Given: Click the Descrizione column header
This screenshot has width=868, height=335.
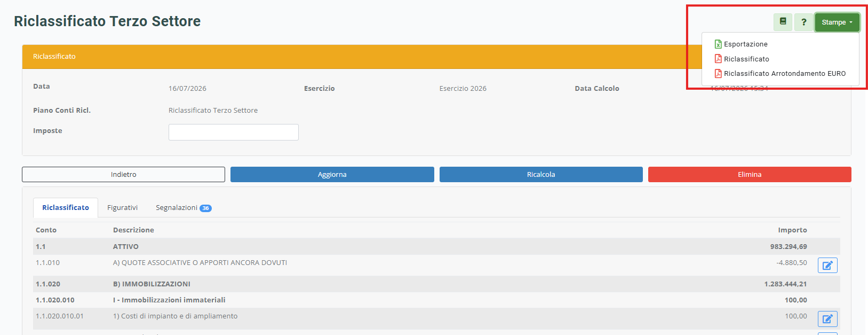Looking at the screenshot, I should click(x=133, y=230).
